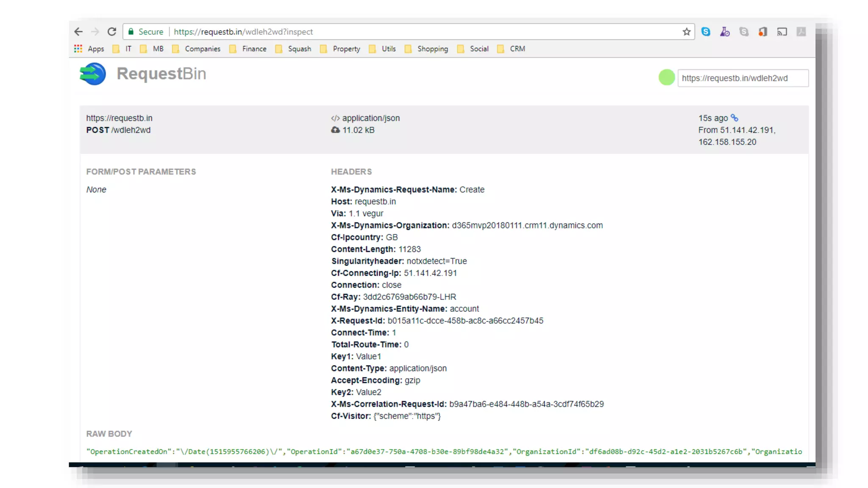Click the raw body JSON text
Screen dimensions: 868x488
pos(443,452)
